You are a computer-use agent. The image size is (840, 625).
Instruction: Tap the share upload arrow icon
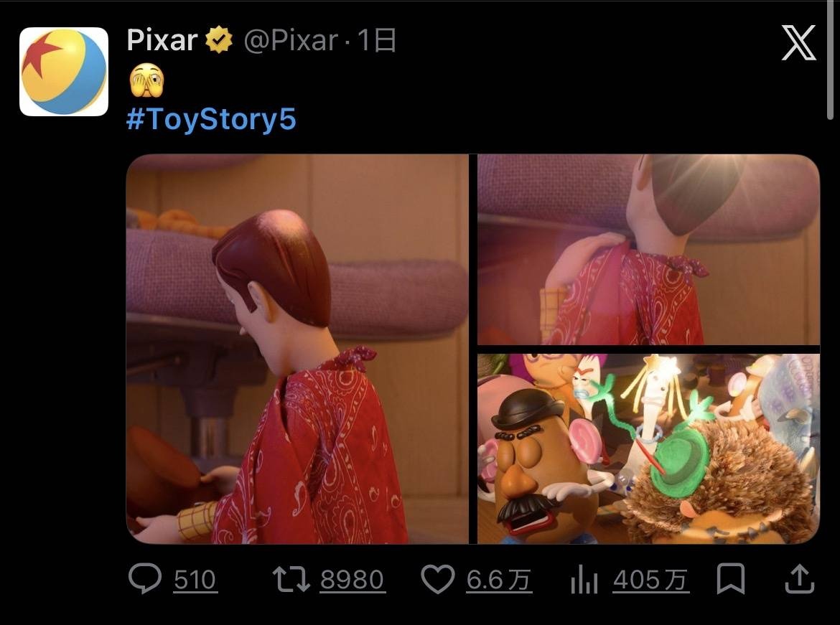coord(799,578)
